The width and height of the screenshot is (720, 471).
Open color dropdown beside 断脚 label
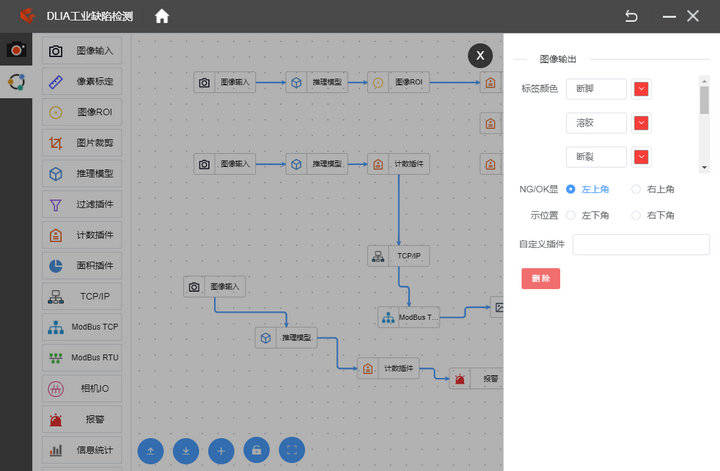click(x=642, y=89)
